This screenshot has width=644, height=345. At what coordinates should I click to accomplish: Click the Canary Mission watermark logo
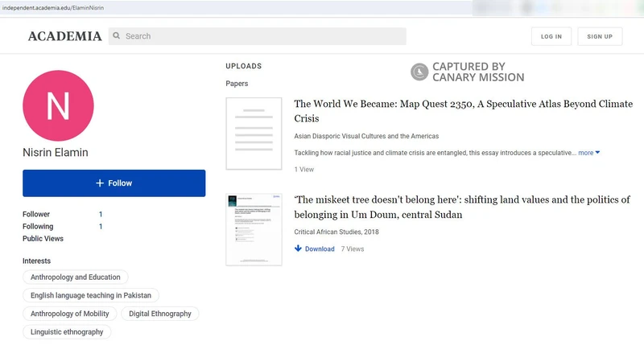tap(419, 72)
